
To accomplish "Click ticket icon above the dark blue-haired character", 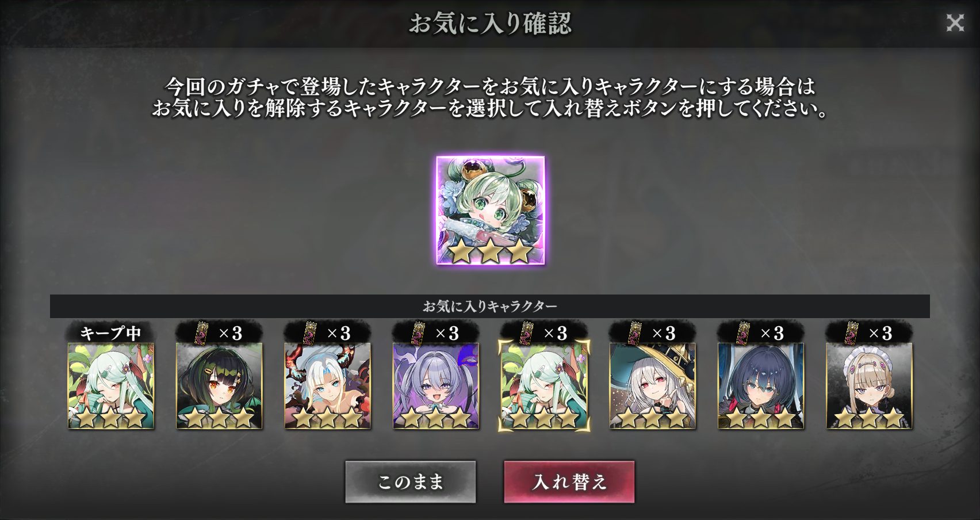I will pyautogui.click(x=743, y=333).
